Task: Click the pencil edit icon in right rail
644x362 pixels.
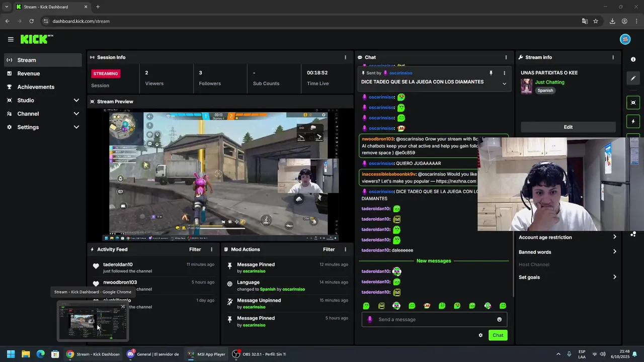Action: (633, 78)
